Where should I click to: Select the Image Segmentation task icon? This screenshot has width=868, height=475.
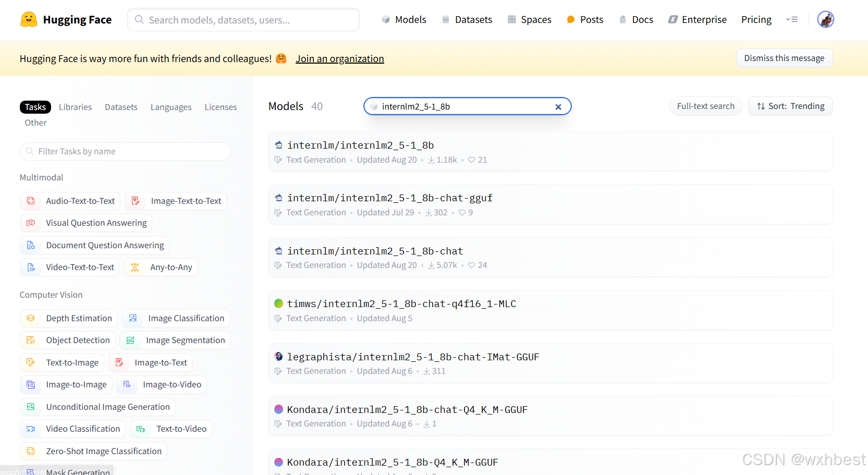[x=130, y=340]
